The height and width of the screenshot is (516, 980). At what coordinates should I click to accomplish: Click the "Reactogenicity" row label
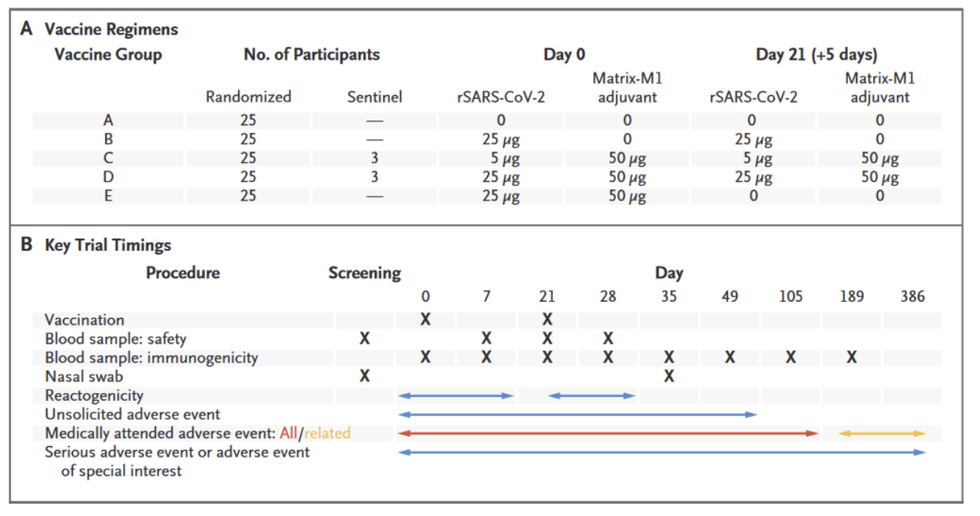[x=94, y=395]
